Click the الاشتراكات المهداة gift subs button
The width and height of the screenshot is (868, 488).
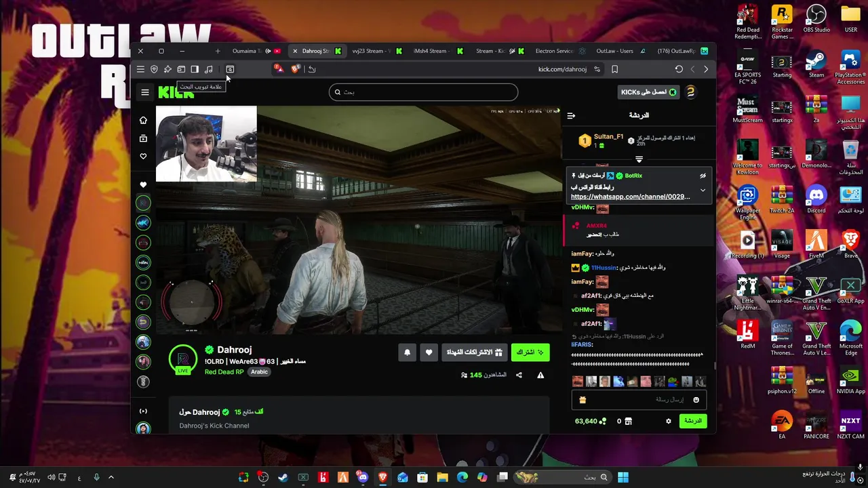[x=474, y=352]
